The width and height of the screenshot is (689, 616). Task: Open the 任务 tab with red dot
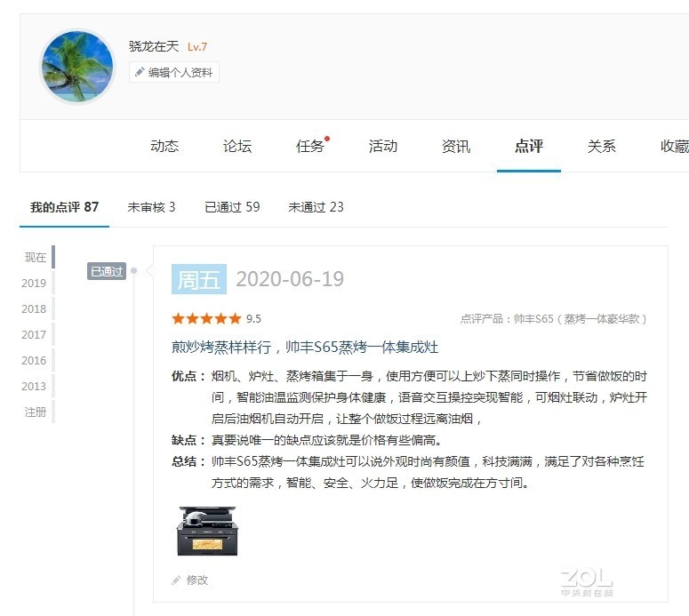point(311,146)
